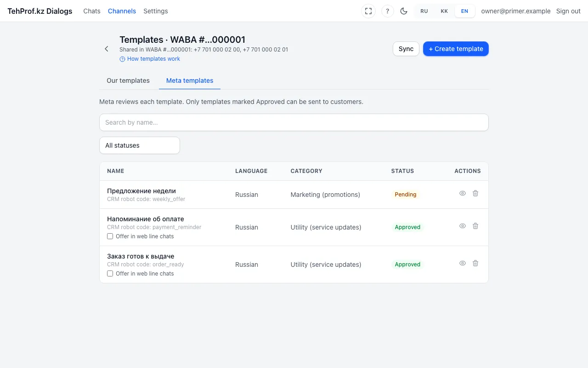Click the STATUS column header
The width and height of the screenshot is (588, 368).
[x=402, y=171]
